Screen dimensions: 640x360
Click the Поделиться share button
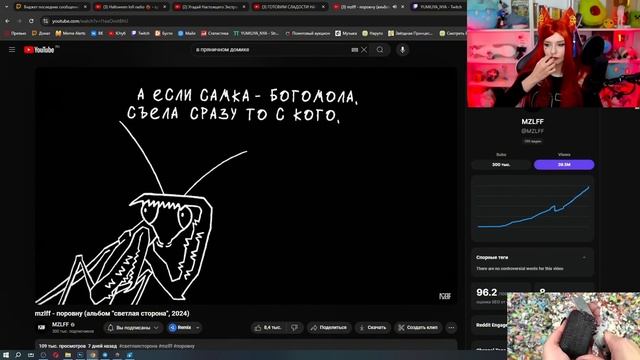coord(329,327)
